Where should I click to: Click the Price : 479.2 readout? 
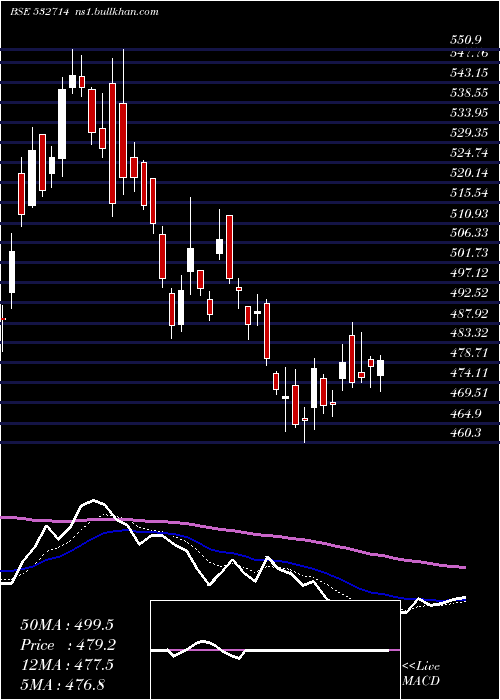[68, 645]
